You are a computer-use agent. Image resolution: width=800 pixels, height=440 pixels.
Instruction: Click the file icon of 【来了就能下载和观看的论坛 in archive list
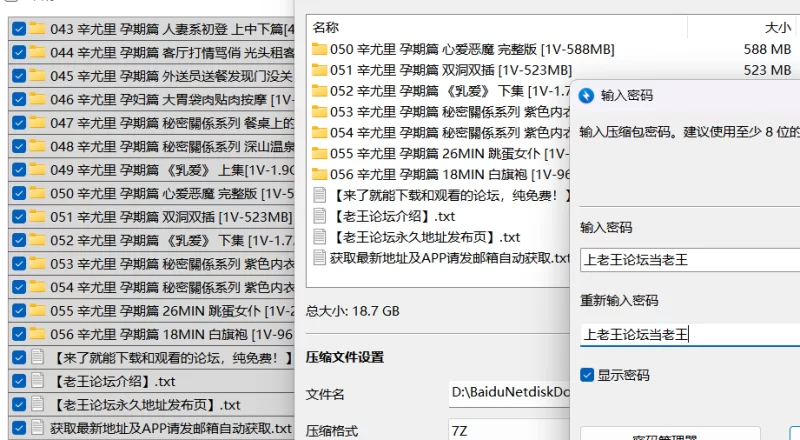(319, 195)
